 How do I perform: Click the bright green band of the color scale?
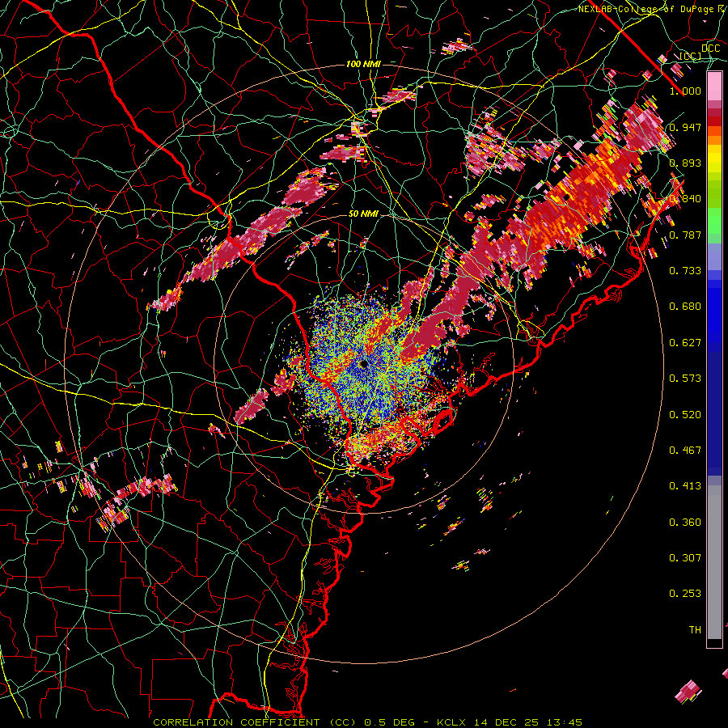714,221
